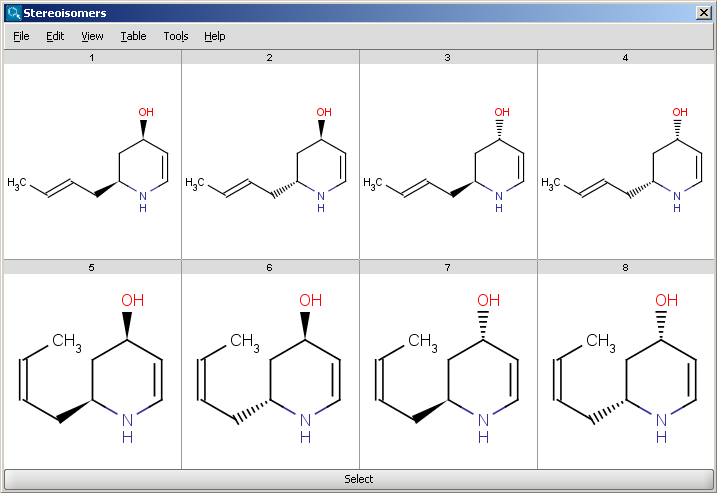Open the Tools menu
This screenshot has width=717, height=493.
click(x=176, y=36)
